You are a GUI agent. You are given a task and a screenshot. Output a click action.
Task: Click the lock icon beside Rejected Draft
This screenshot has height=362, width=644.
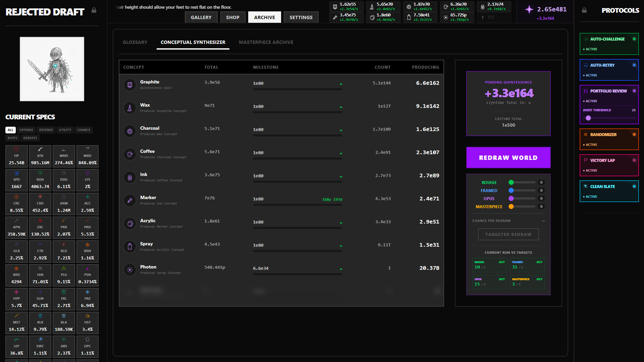(x=94, y=10)
